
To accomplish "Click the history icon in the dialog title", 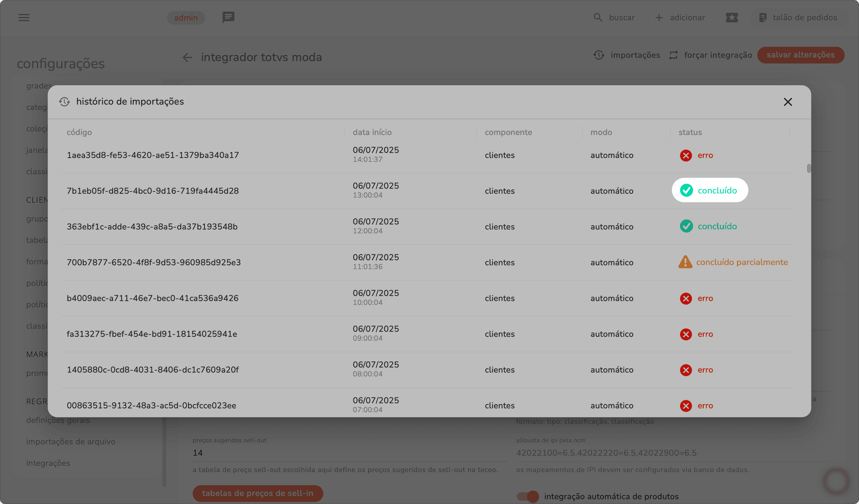I will [64, 102].
